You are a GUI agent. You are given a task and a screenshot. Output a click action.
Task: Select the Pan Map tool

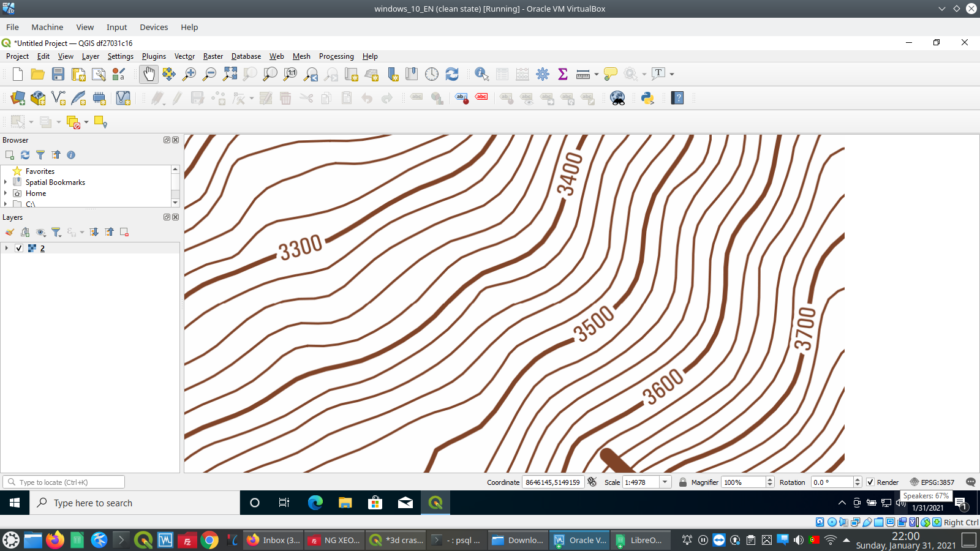point(149,74)
